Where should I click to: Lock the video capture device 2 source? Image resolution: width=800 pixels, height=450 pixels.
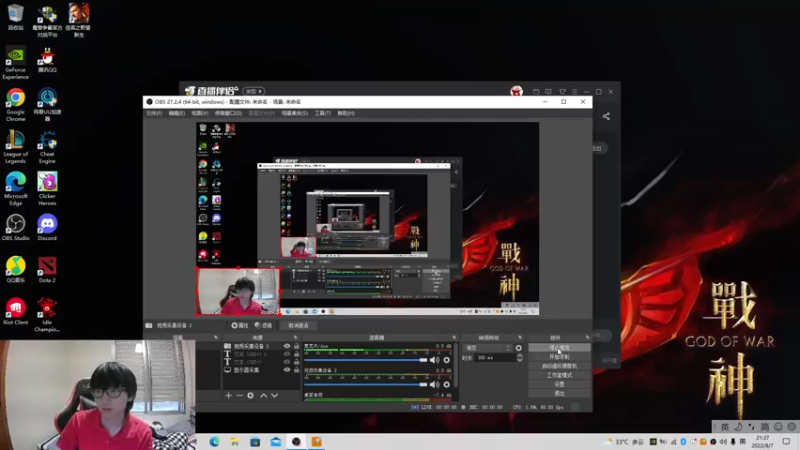[x=296, y=346]
